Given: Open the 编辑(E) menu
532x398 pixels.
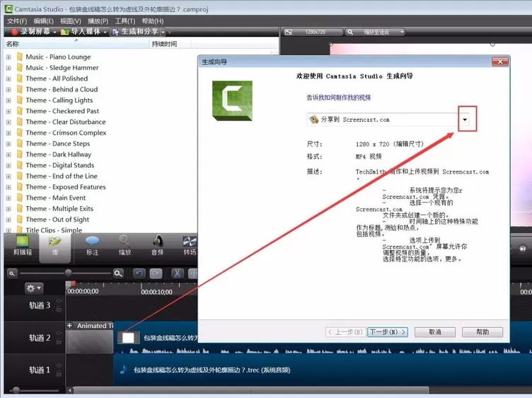Looking at the screenshot, I should [x=44, y=21].
